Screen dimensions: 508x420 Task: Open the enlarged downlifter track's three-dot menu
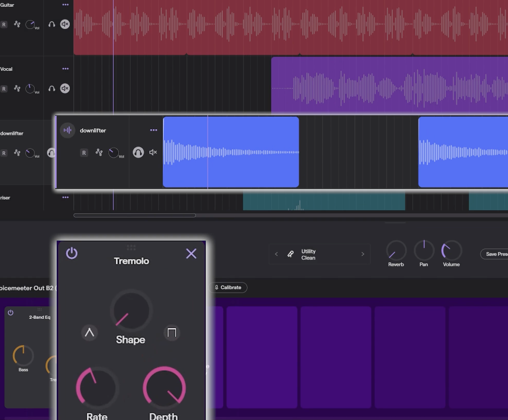[153, 130]
